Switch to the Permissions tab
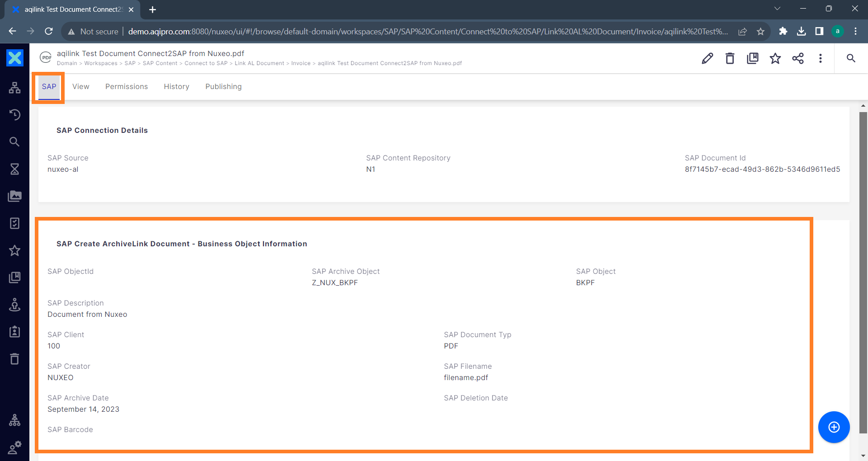Viewport: 868px width, 461px height. click(127, 87)
